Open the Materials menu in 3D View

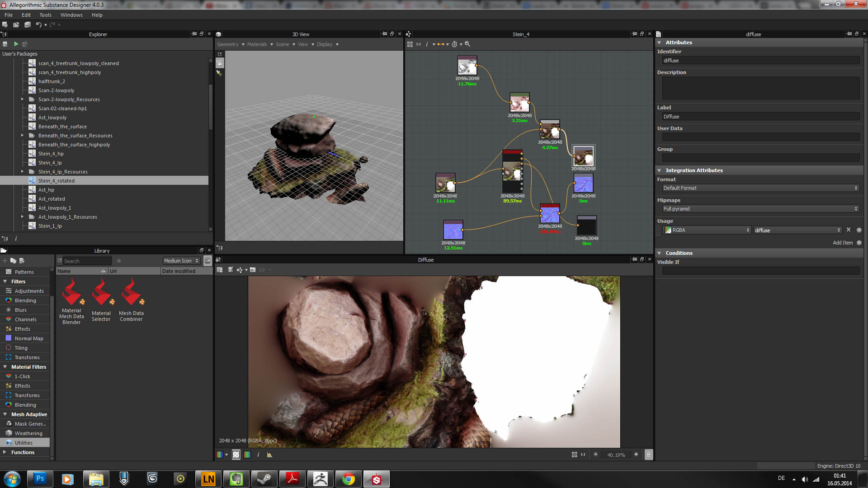[260, 44]
